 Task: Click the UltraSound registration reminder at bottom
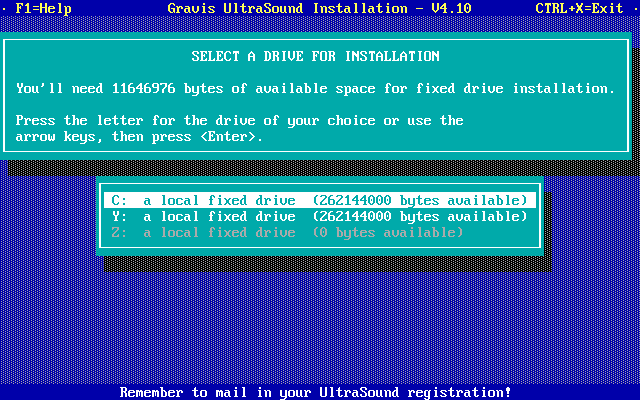click(316, 392)
